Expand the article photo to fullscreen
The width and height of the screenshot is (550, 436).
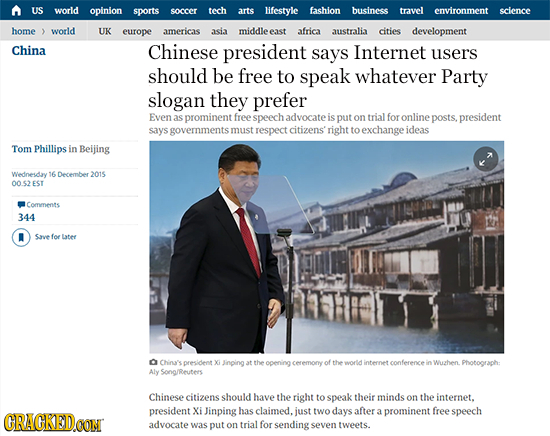tap(485, 159)
